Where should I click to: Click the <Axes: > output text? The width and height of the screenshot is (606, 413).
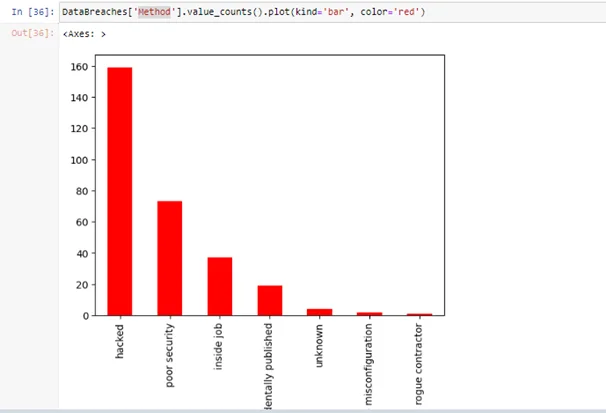(x=84, y=34)
